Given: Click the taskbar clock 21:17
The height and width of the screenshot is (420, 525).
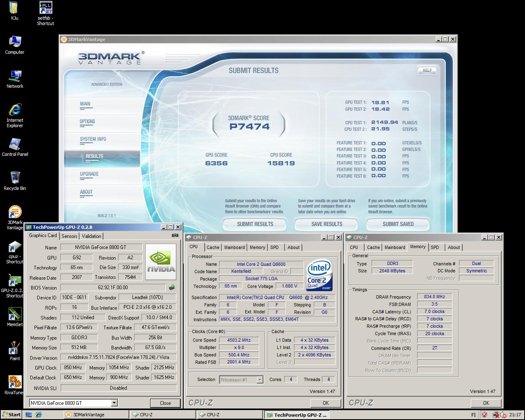Looking at the screenshot, I should [515, 415].
